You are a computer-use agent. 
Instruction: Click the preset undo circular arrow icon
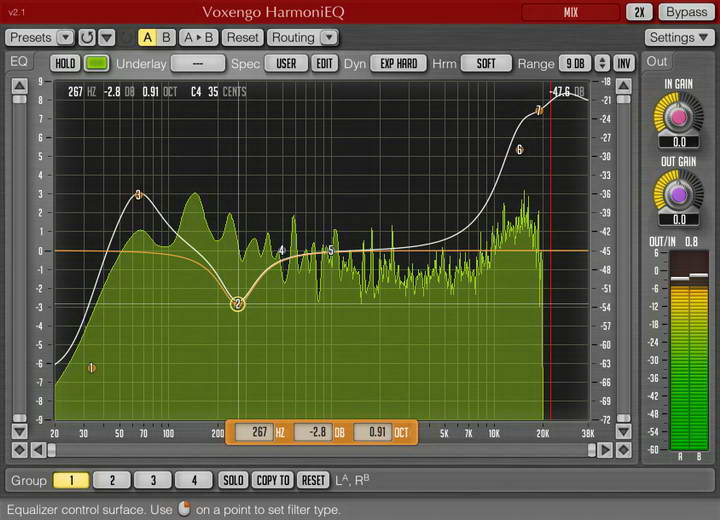87,37
